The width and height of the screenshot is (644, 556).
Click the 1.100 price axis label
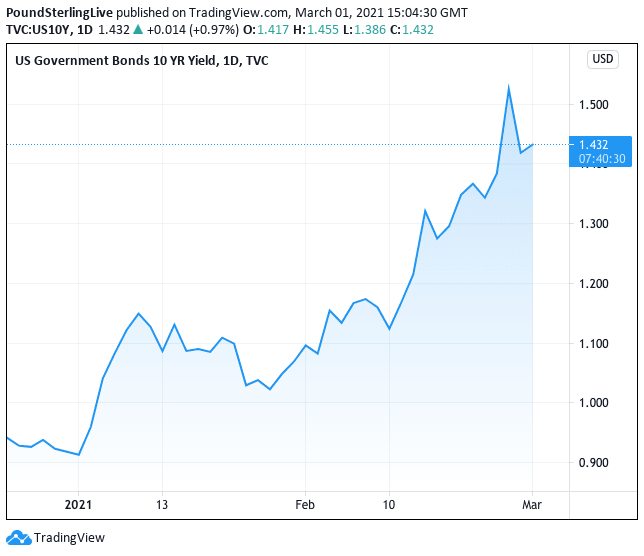tap(593, 344)
